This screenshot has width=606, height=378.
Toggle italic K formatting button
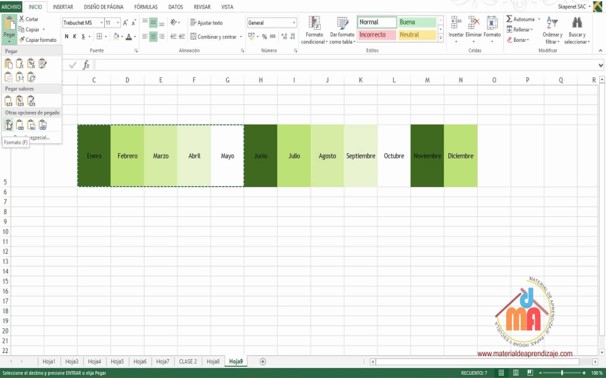tap(75, 36)
